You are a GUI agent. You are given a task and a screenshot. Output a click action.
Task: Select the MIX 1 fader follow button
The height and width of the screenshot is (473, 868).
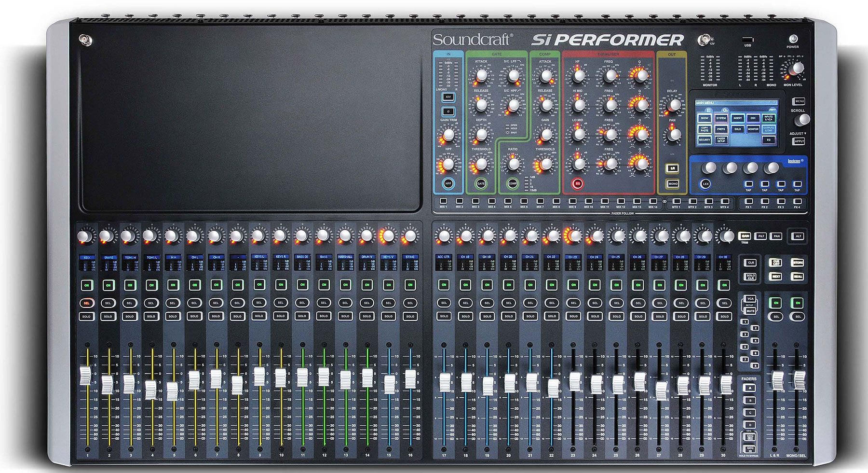[x=443, y=201]
